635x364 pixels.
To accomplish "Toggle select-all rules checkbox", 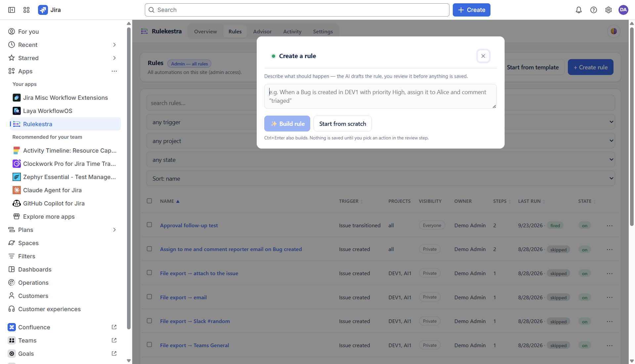I will point(149,201).
